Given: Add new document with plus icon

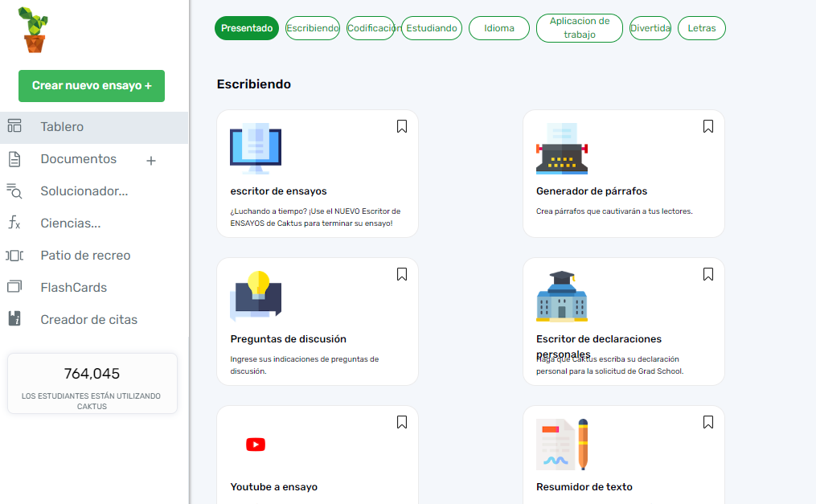Looking at the screenshot, I should (x=151, y=161).
